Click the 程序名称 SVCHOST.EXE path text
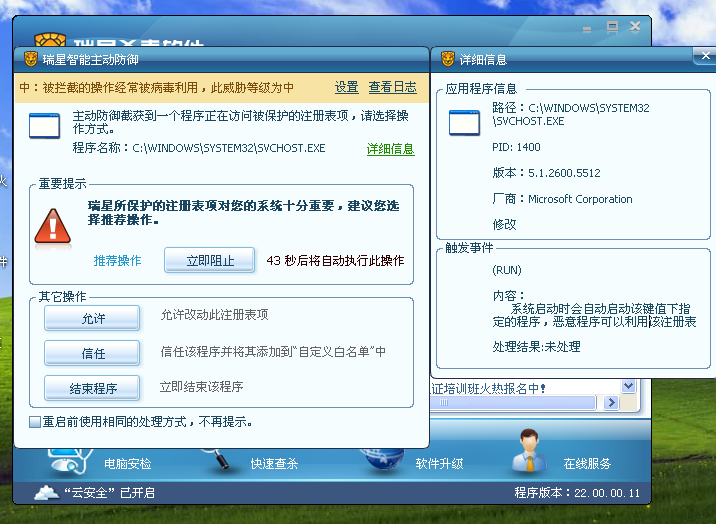 199,148
